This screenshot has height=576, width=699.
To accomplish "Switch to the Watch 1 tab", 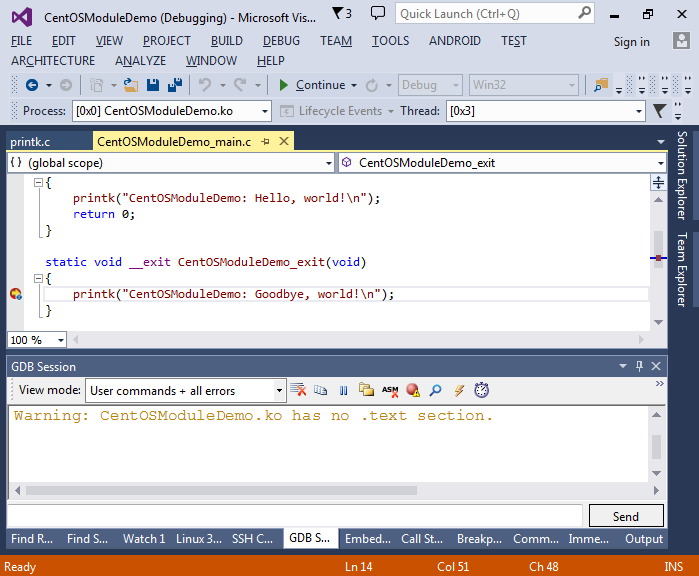I will (x=144, y=539).
